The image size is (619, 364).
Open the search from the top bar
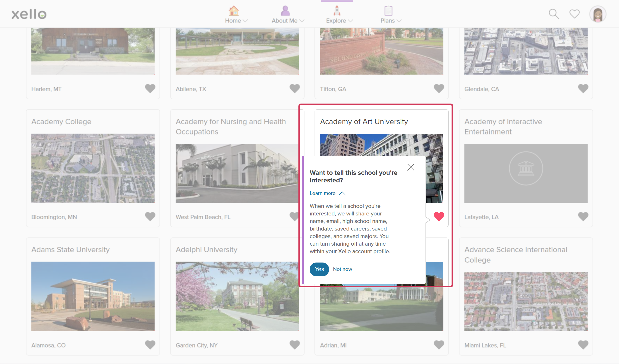[x=554, y=14]
